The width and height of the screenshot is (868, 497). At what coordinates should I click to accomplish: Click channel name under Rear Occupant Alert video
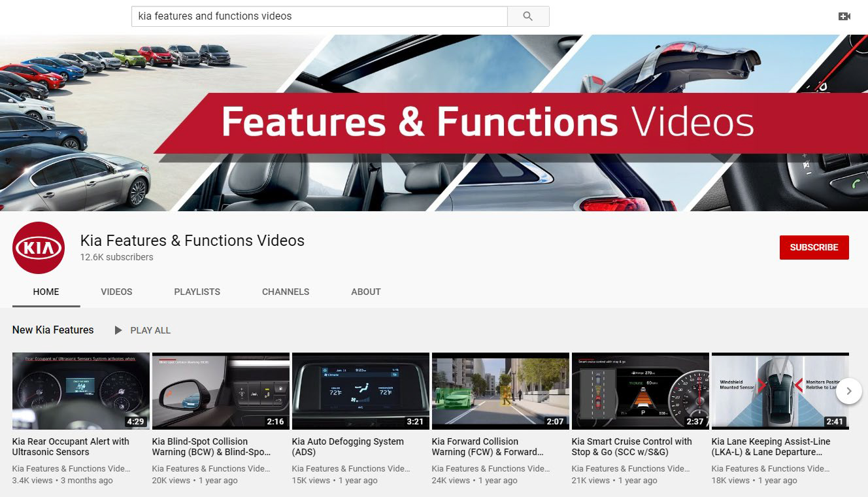(x=71, y=468)
